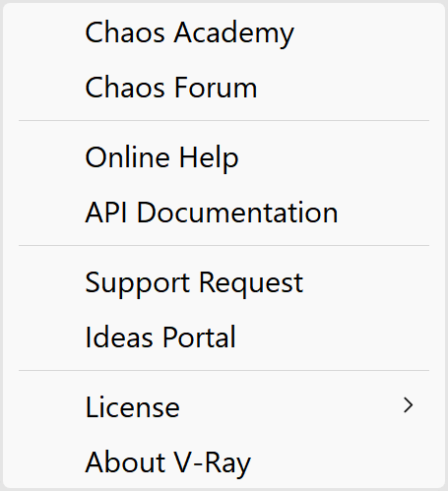
Task: Select the Forum entry above Online Help
Action: click(224, 88)
